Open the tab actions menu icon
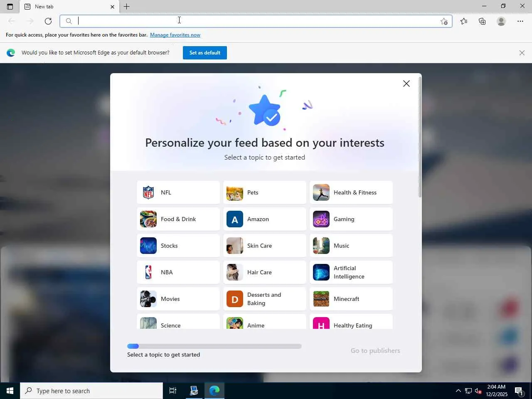 click(x=10, y=7)
